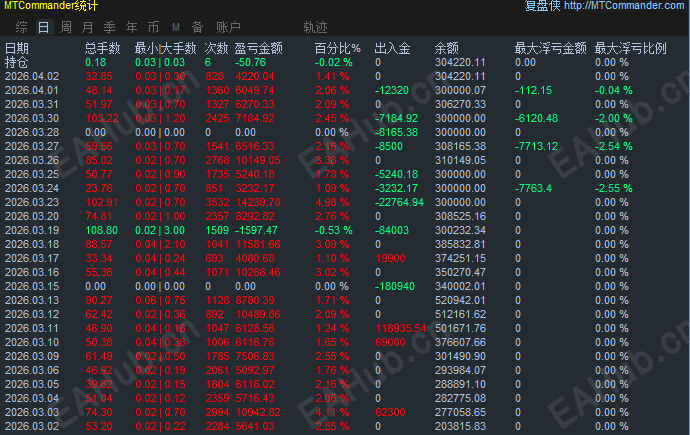Open the 周 weekly tab
The height and width of the screenshot is (435, 690).
pyautogui.click(x=66, y=27)
